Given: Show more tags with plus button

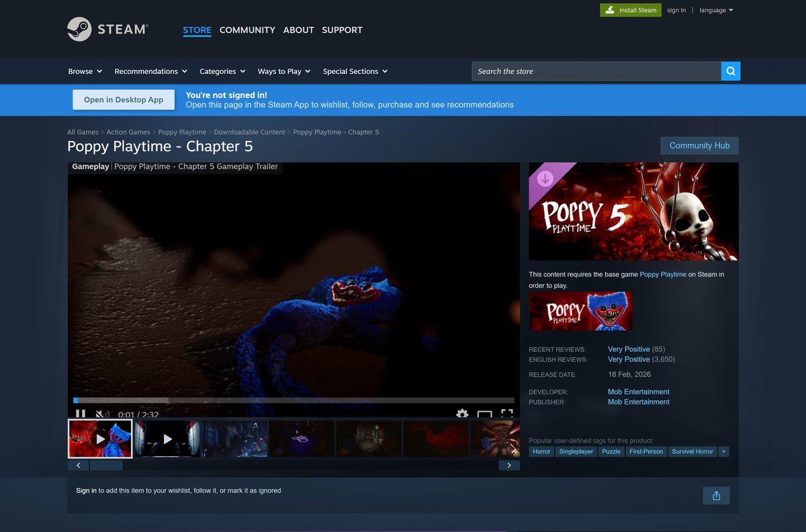Looking at the screenshot, I should 723,451.
